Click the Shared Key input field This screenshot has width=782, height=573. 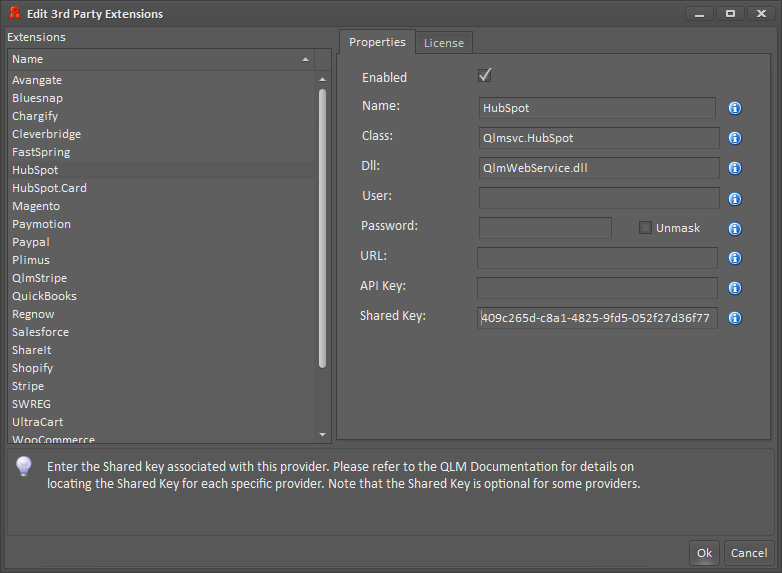click(x=597, y=318)
